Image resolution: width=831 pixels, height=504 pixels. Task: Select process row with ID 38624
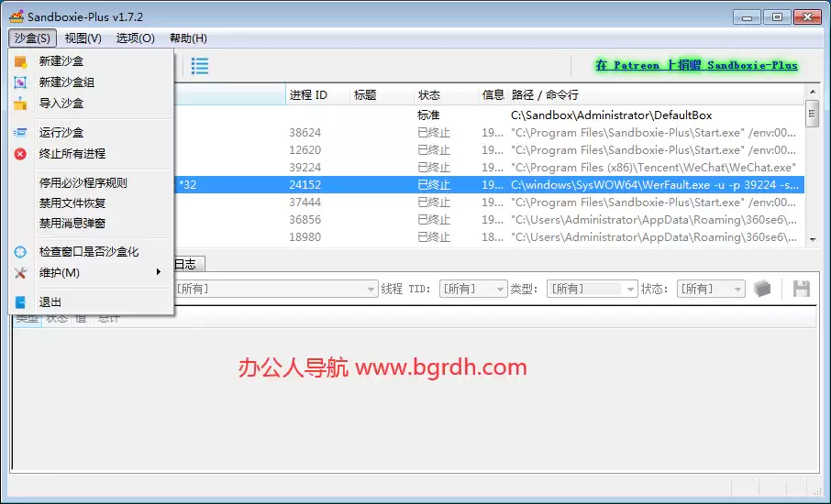489,133
